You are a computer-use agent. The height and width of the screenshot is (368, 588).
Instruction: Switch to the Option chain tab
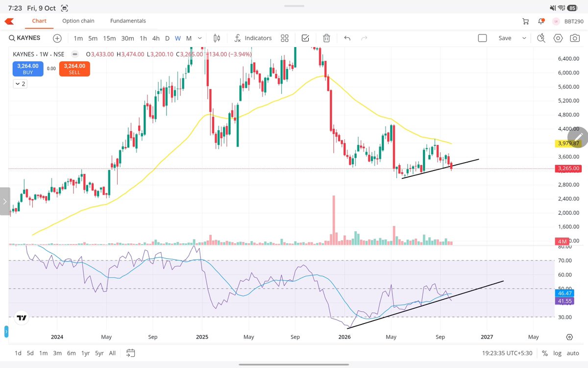point(78,21)
